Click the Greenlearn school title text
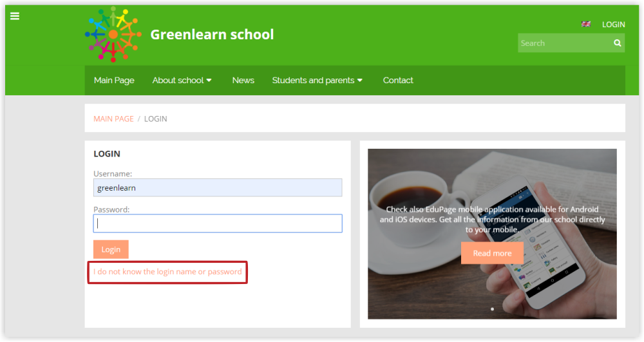Image resolution: width=644 pixels, height=342 pixels. click(212, 34)
